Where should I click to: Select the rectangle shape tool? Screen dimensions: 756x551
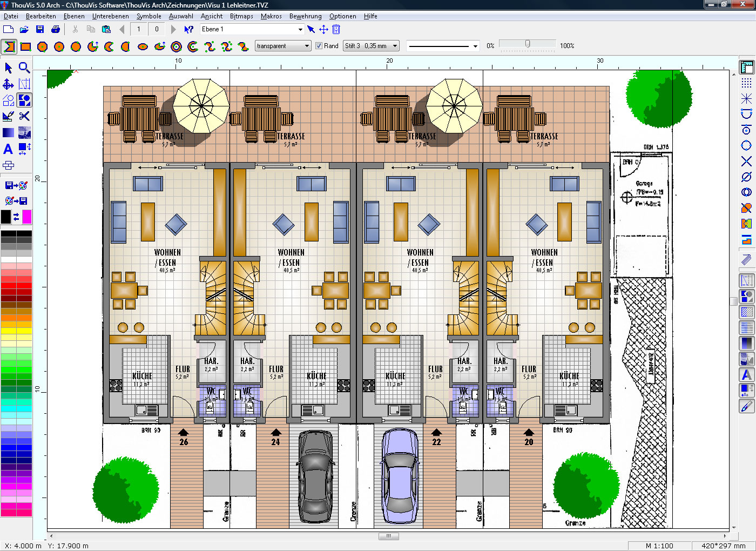pos(25,46)
